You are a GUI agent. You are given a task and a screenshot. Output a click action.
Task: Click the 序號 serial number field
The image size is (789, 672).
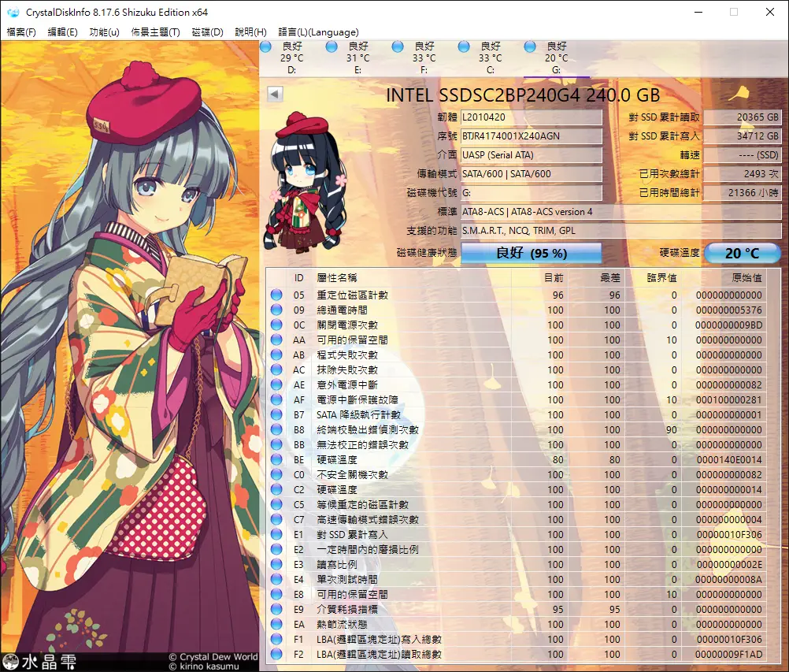[x=531, y=136]
